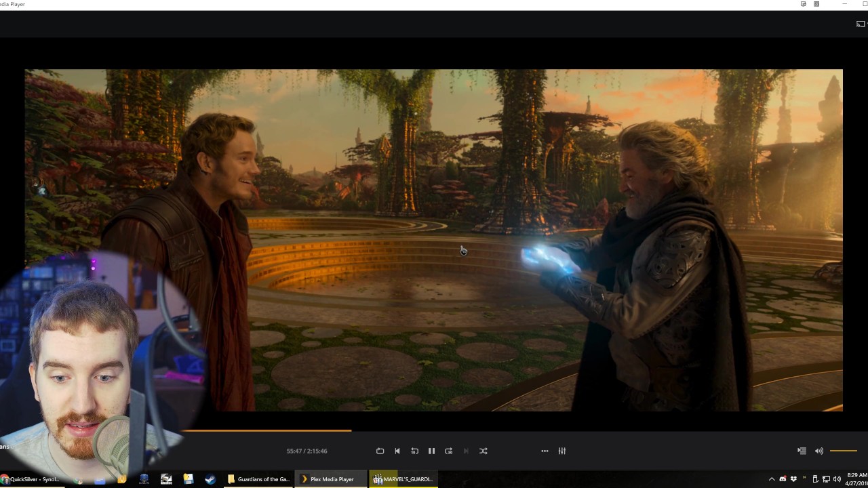Switch to Plex Media Player taskbar button

[x=330, y=479]
